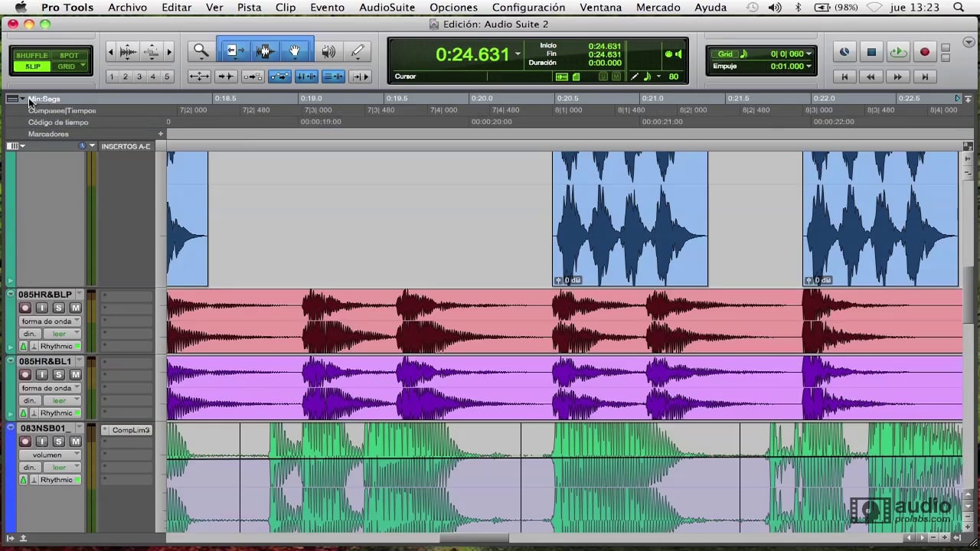This screenshot has height=551, width=980.
Task: Click loop Play transport button
Action: (x=897, y=52)
